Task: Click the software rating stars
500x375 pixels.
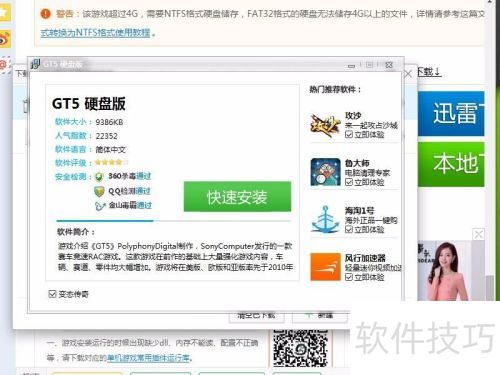Action: (111, 162)
